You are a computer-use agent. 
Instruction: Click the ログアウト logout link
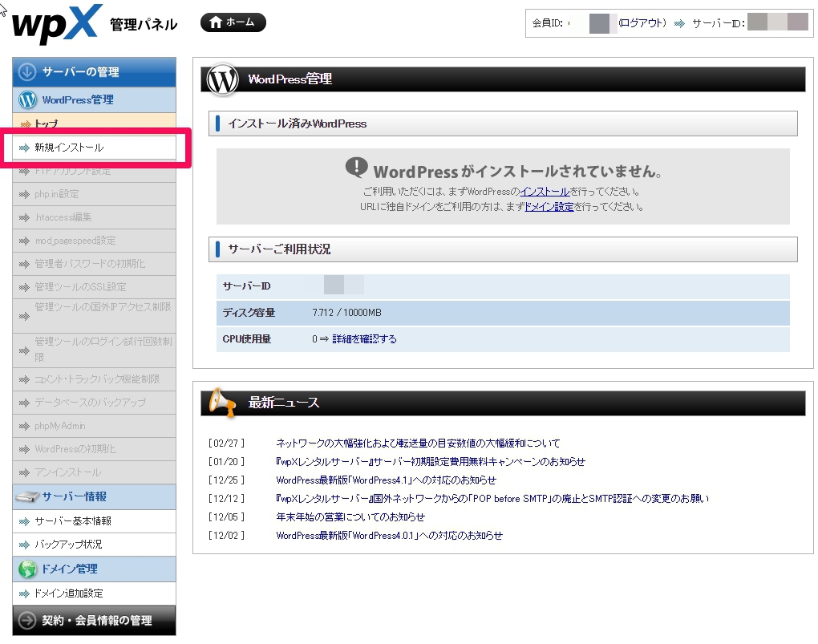click(642, 23)
